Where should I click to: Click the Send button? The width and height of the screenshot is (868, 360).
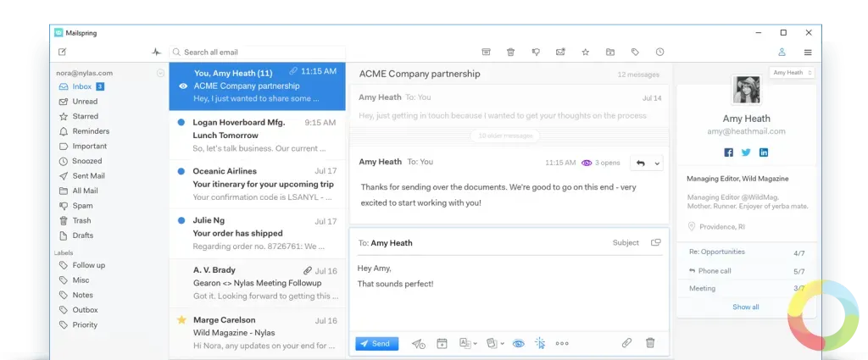(x=376, y=343)
